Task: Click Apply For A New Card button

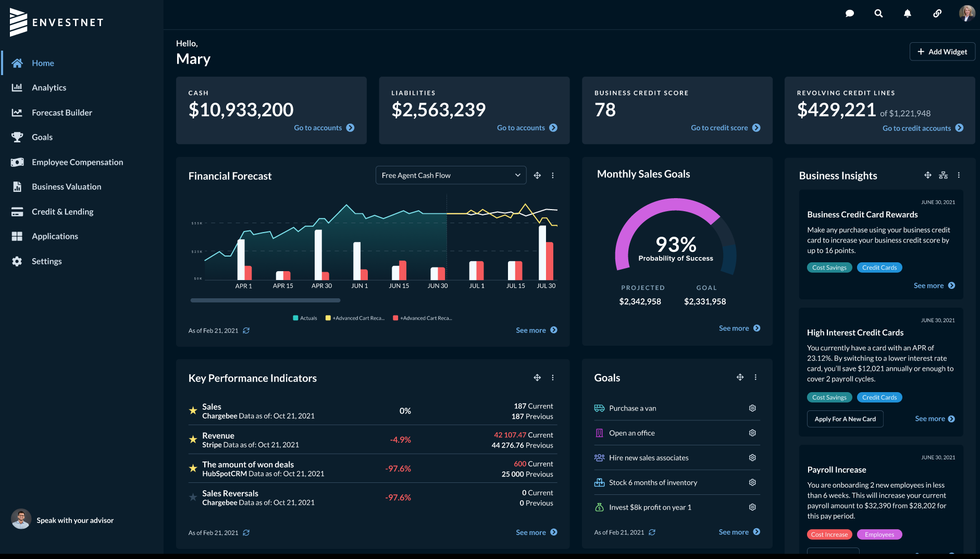Action: point(845,419)
